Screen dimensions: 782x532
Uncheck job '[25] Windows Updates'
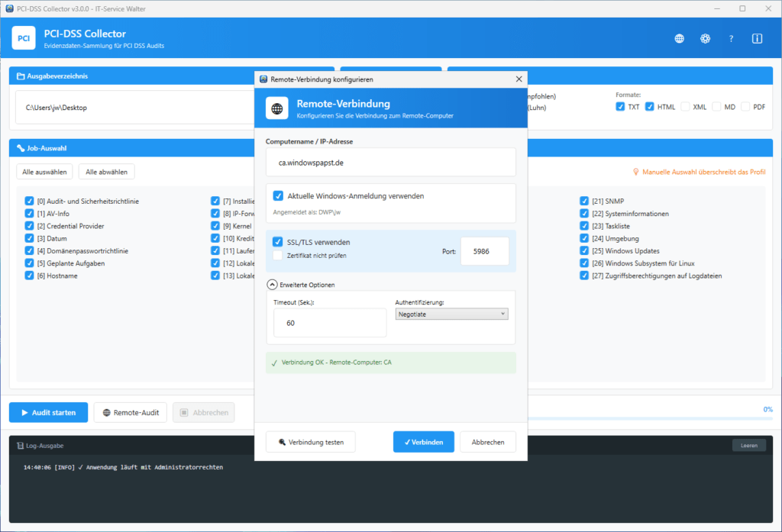[x=583, y=250]
